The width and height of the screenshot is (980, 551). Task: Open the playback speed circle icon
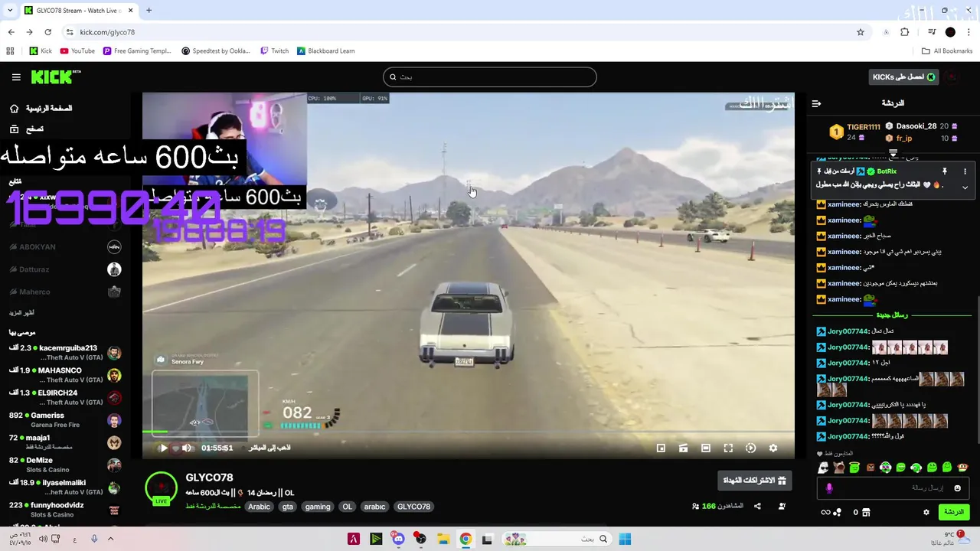pyautogui.click(x=750, y=448)
